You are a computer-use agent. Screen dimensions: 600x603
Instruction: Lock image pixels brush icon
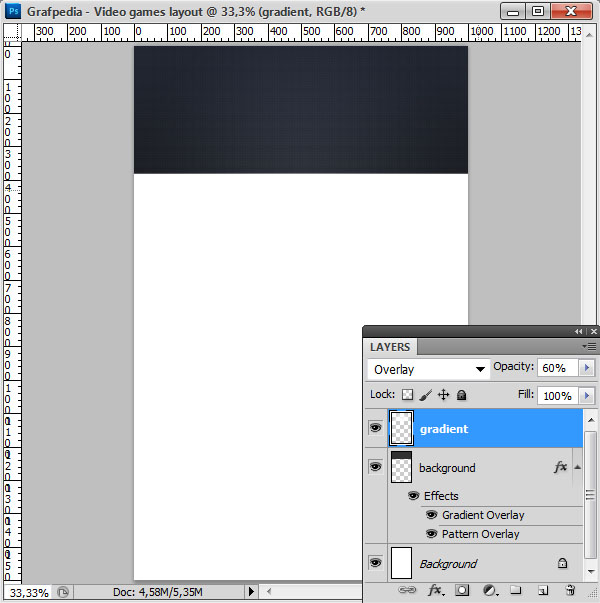click(x=425, y=395)
